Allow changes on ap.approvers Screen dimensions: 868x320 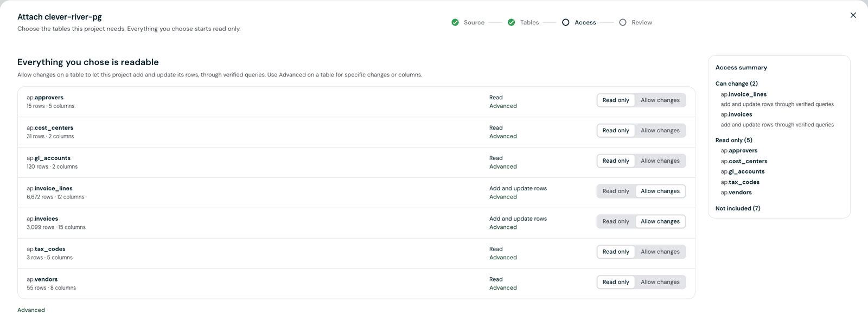coord(660,100)
